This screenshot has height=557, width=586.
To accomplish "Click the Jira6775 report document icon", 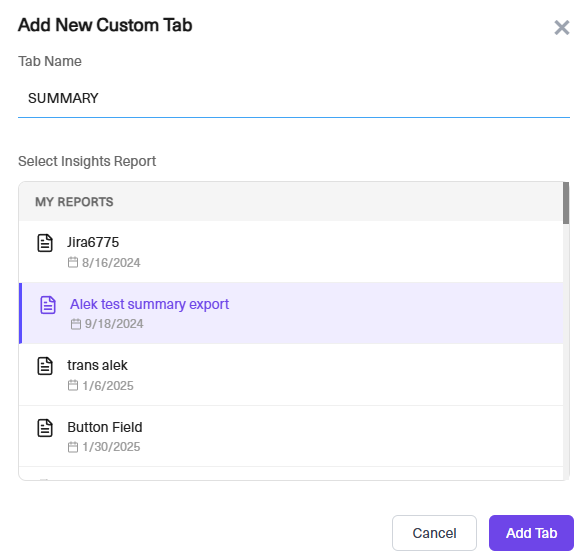I will tap(45, 243).
